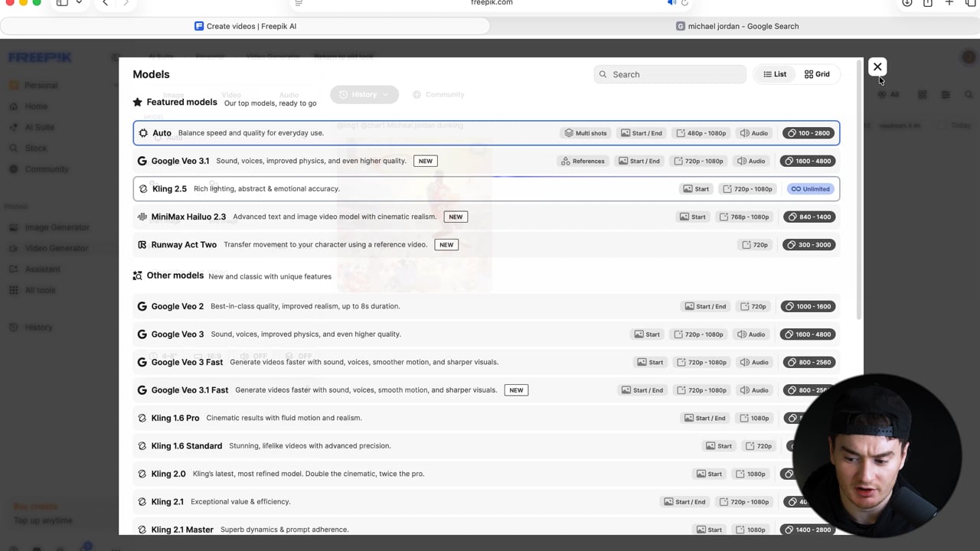Click 840 - 1400 credits badge
The height and width of the screenshot is (551, 980).
(809, 217)
